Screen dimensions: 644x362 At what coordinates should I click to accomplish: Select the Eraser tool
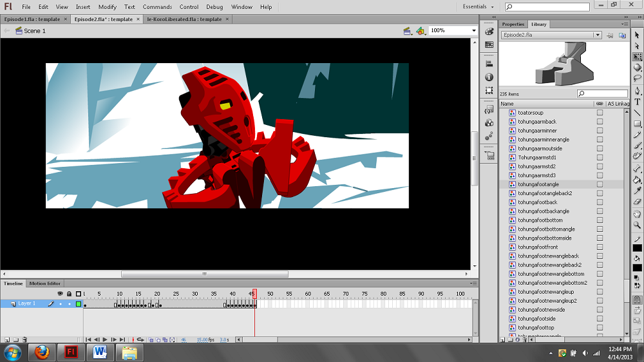pyautogui.click(x=637, y=202)
